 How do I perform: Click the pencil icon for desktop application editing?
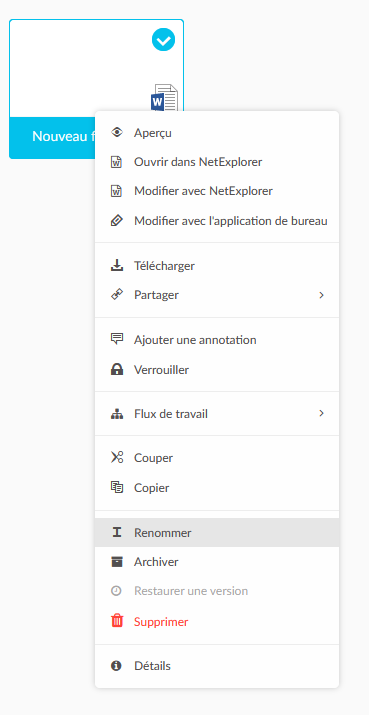[x=117, y=221]
